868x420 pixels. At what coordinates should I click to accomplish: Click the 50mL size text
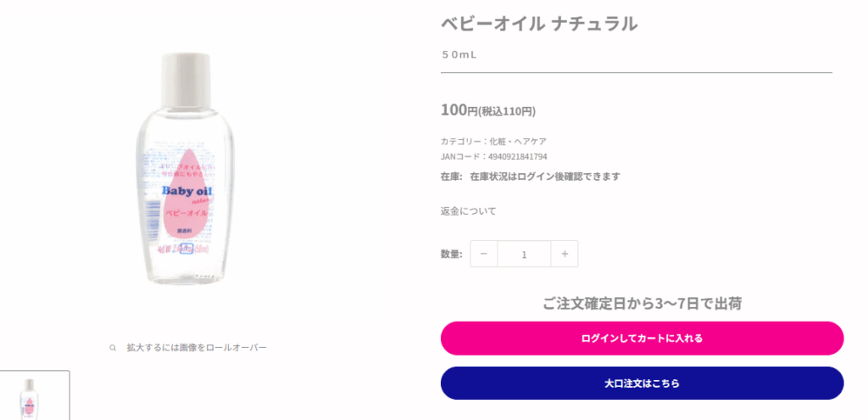tap(459, 54)
